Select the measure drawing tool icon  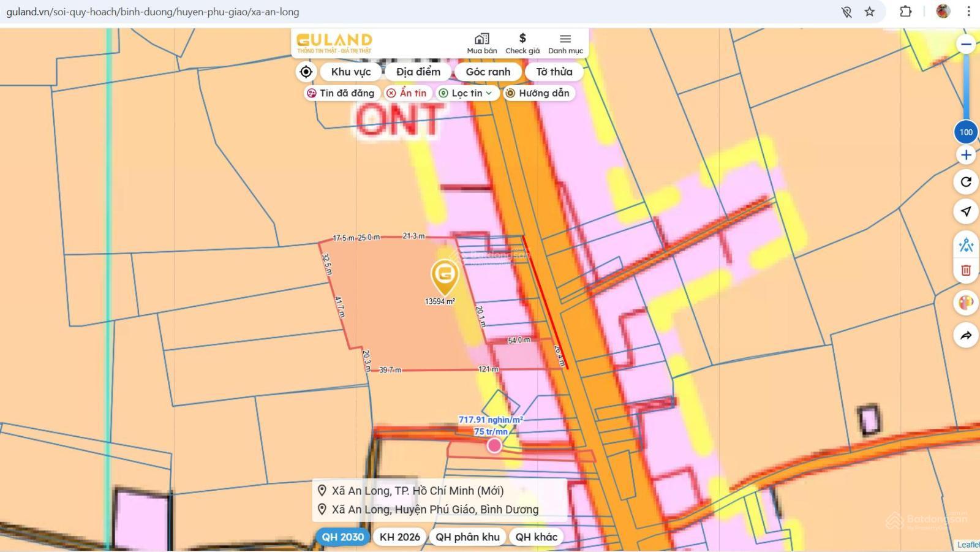coord(966,245)
